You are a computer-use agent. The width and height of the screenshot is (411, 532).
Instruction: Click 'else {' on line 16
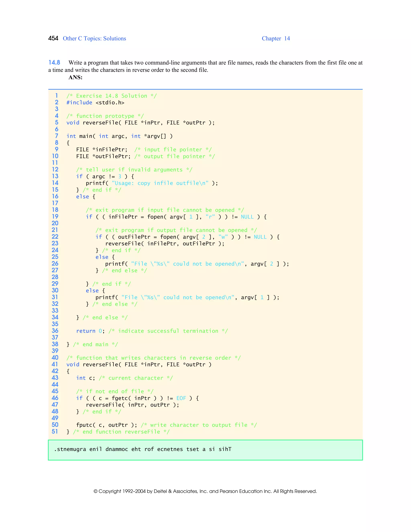[x=86, y=197]
